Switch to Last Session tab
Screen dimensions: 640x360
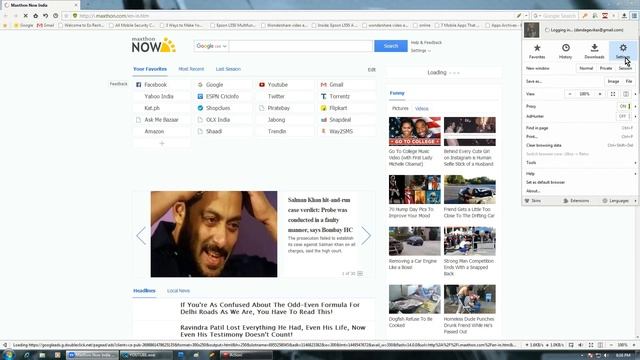pos(228,69)
